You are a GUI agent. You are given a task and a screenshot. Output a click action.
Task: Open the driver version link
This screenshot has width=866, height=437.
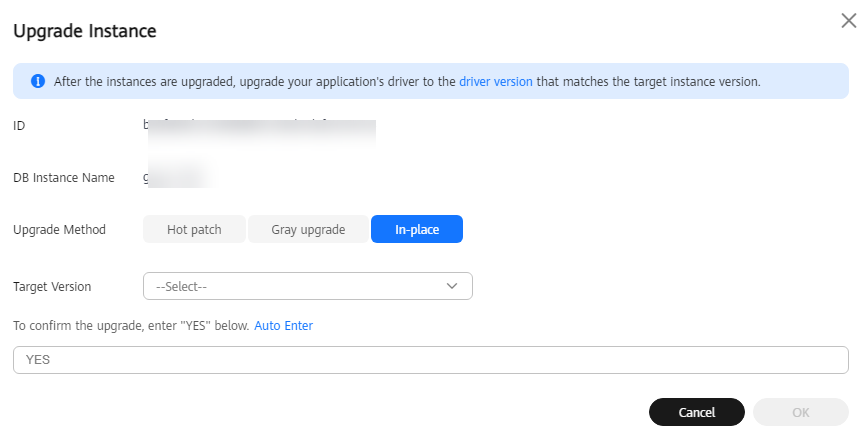pos(495,82)
